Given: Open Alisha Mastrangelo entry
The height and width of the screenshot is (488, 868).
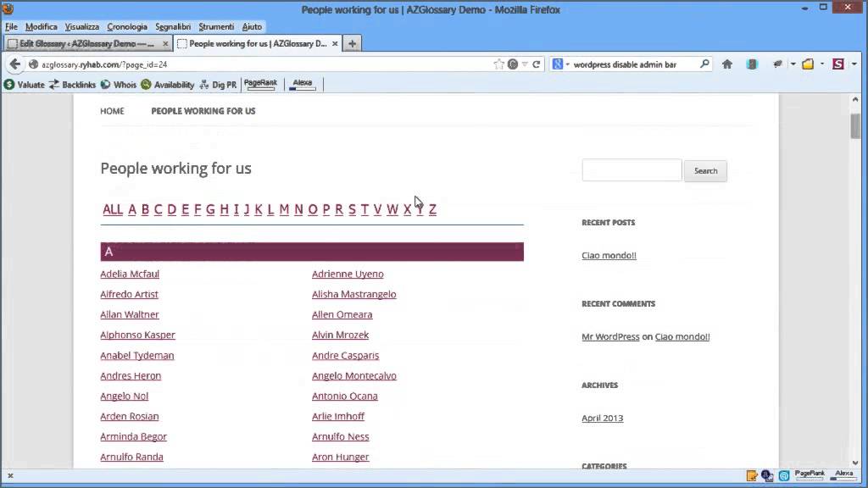Looking at the screenshot, I should click(353, 294).
